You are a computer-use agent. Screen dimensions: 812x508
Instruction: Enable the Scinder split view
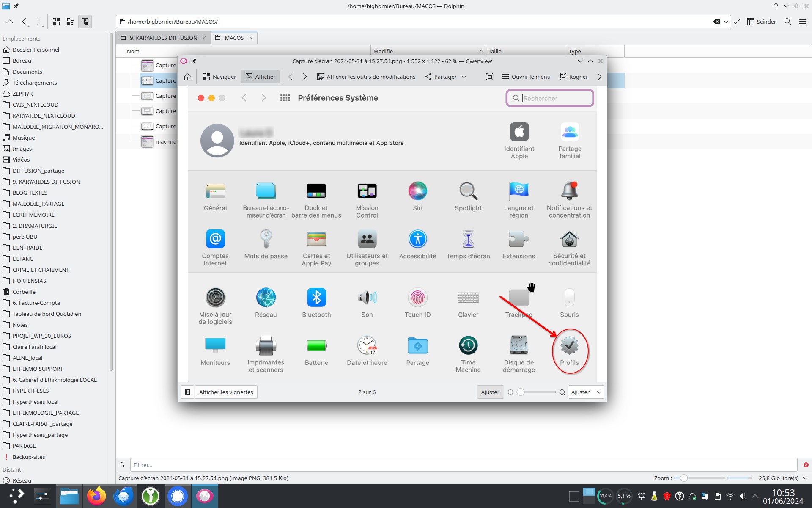tap(762, 22)
